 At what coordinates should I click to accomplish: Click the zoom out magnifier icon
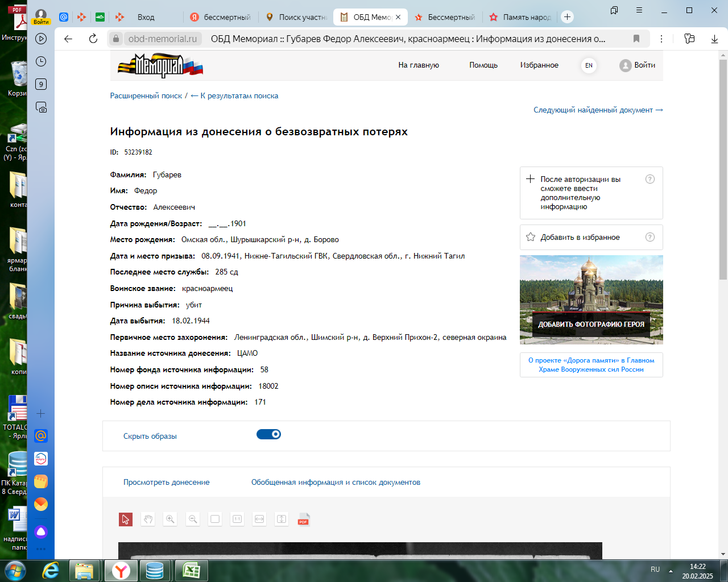(193, 519)
